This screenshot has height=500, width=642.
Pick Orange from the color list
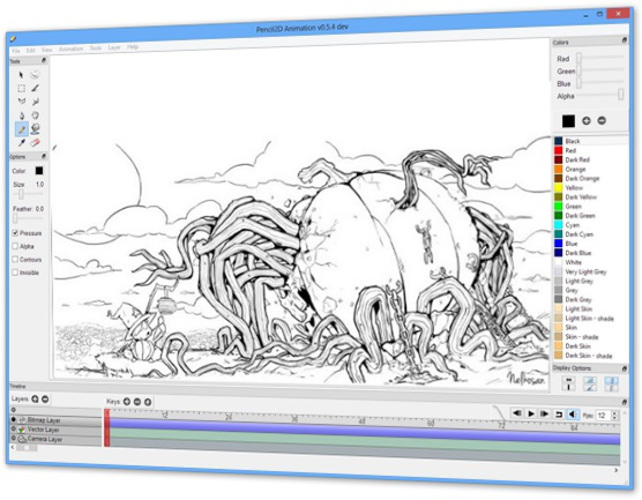point(575,169)
